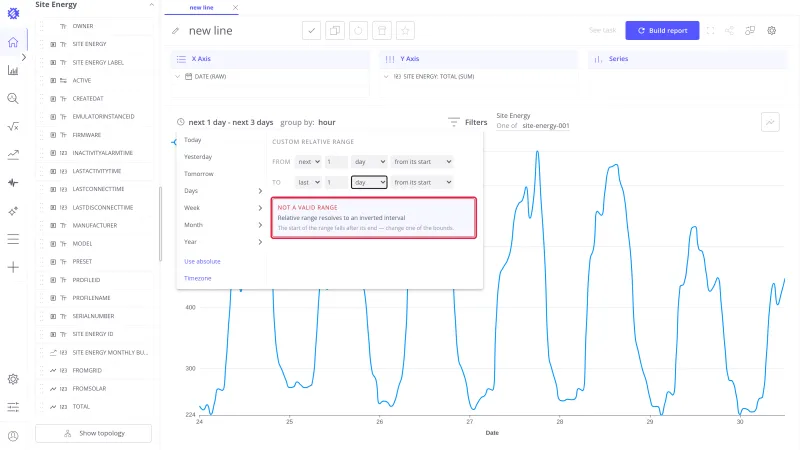Open the FROM 'from its start' dropdown

(x=422, y=162)
